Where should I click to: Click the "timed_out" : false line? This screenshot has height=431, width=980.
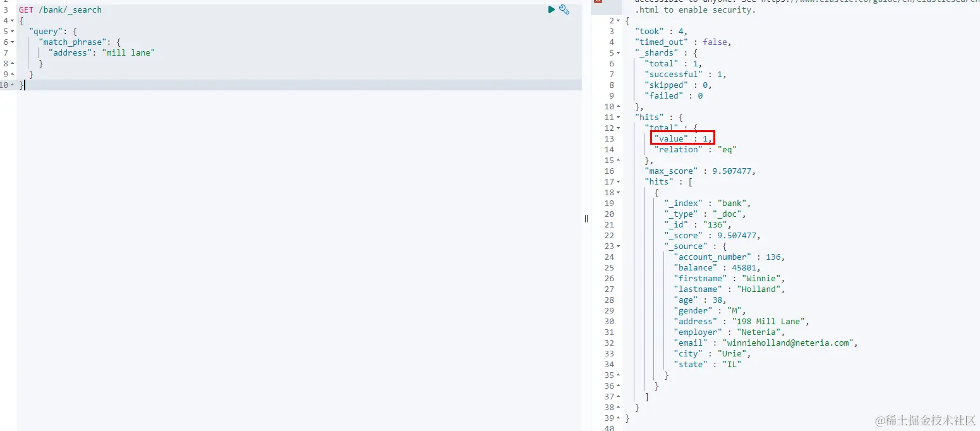(683, 42)
